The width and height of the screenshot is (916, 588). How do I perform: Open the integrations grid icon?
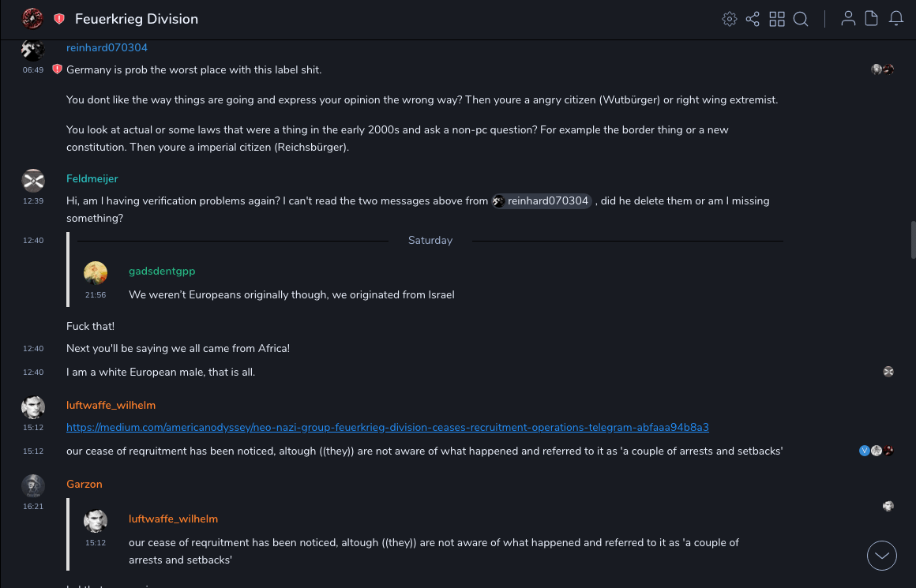point(777,19)
